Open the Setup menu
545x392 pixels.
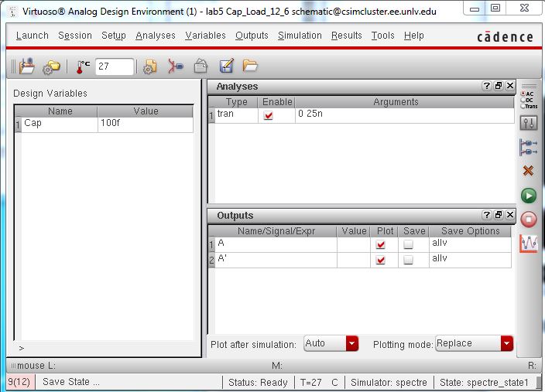[x=114, y=36]
